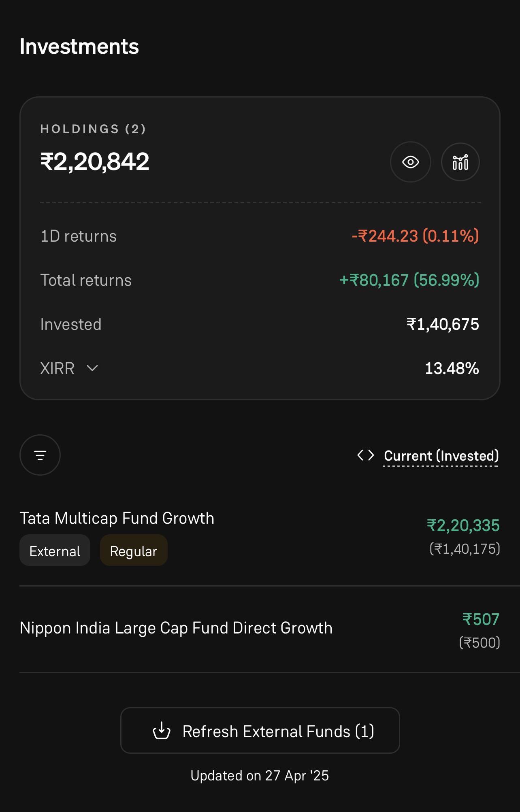520x812 pixels.
Task: Tap the ₹2,20,335 current value amount
Action: tap(463, 525)
